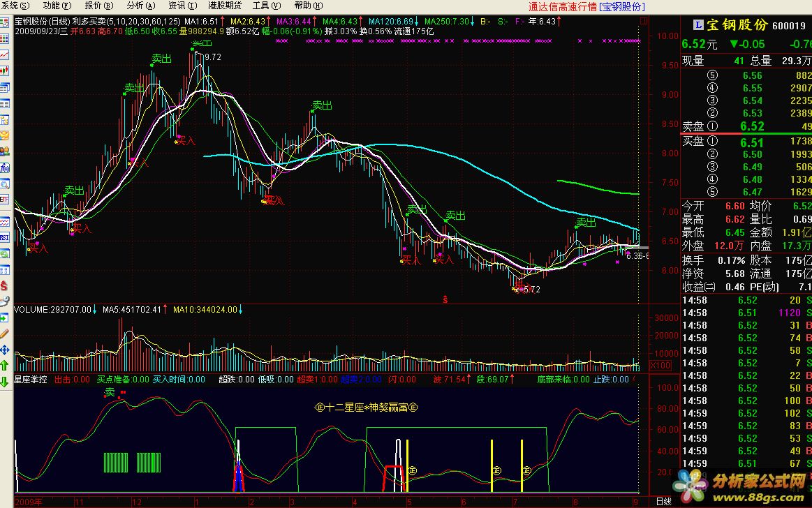812x508 pixels.
Task: Open the two-people community icon
Action: click(4, 151)
